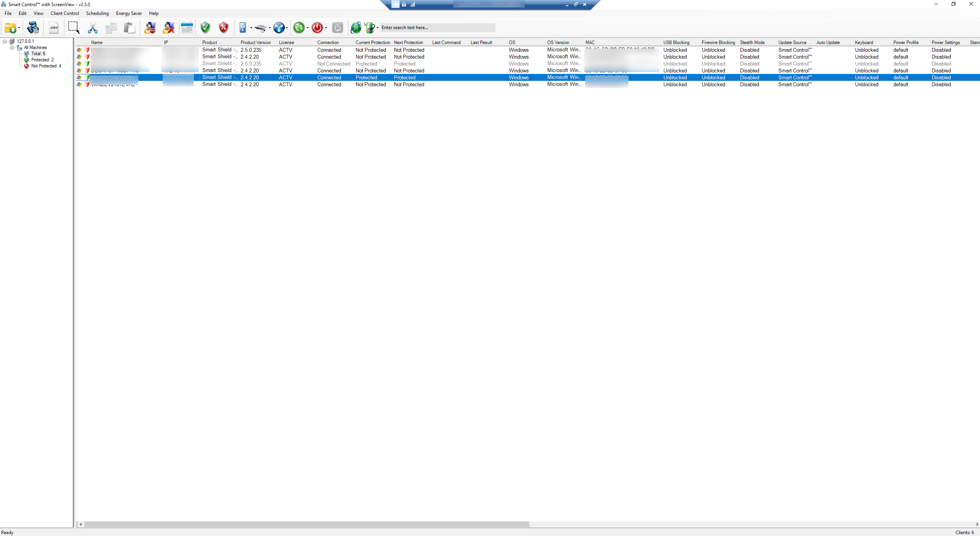Click the green shield protect icon
Screen dimensions: 980x536
[x=205, y=28]
